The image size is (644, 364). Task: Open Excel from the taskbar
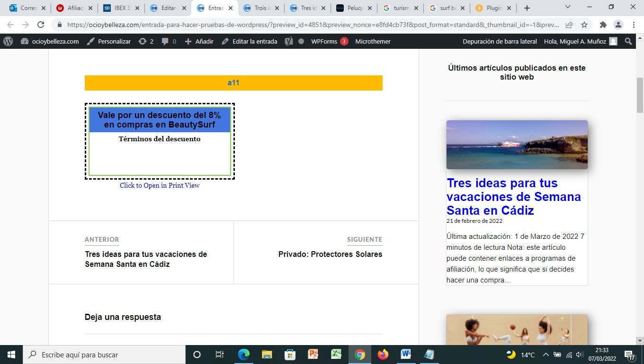point(336,355)
